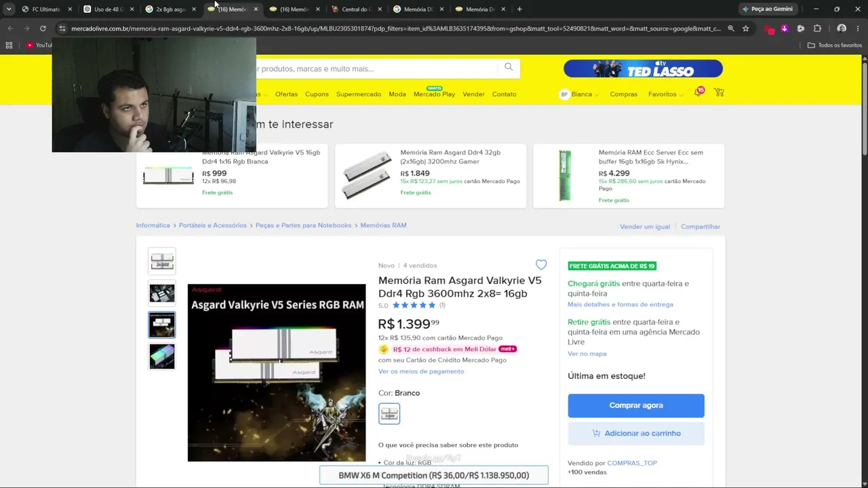868x488 pixels.
Task: Expand the Favoritos dropdown
Action: 666,94
